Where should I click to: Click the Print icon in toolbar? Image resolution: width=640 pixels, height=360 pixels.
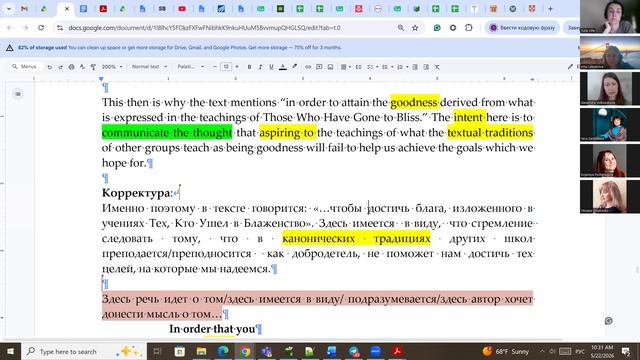pos(71,67)
